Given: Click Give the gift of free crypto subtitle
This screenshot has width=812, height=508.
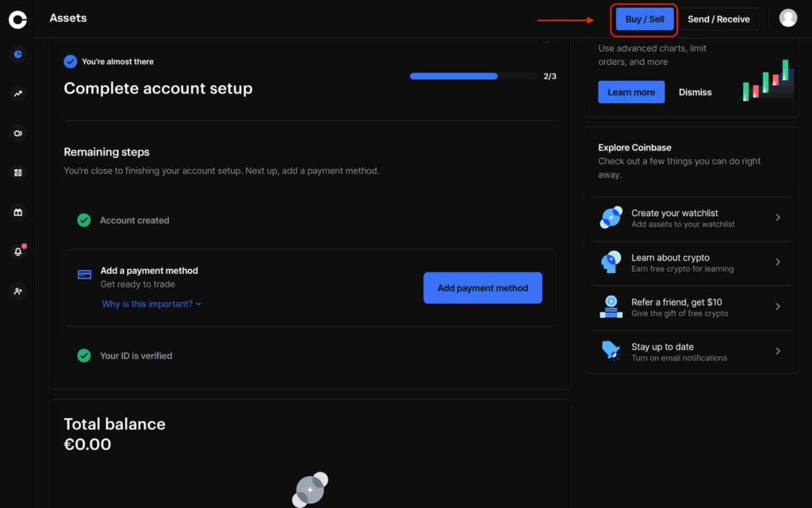Looking at the screenshot, I should point(680,313).
